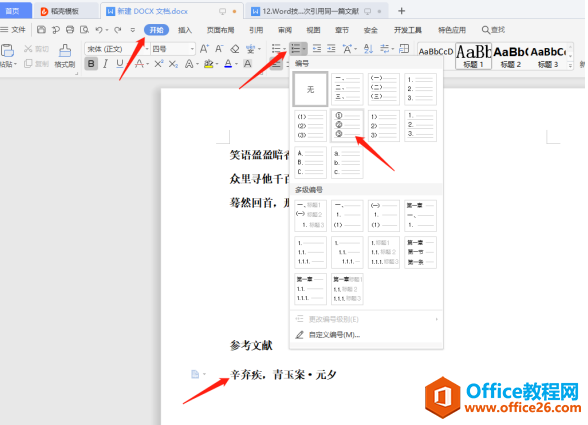Select the circled numbers ①②③ numbering style
The width and height of the screenshot is (588, 425).
347,125
